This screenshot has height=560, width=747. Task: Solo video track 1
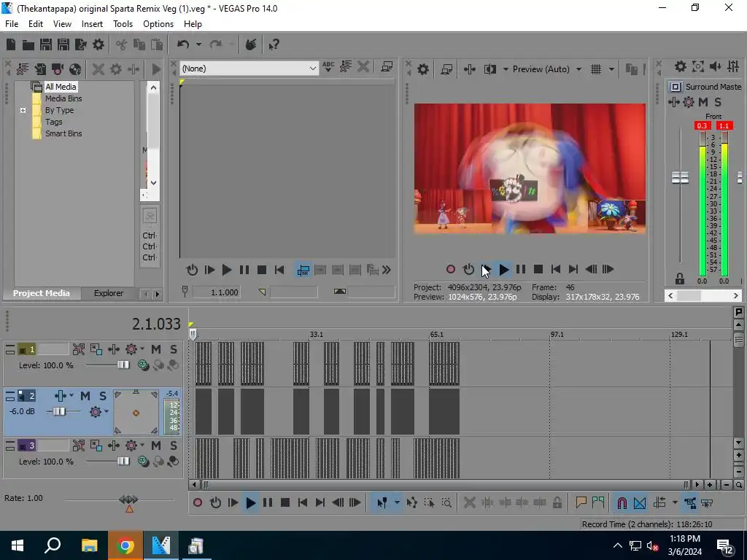(174, 349)
